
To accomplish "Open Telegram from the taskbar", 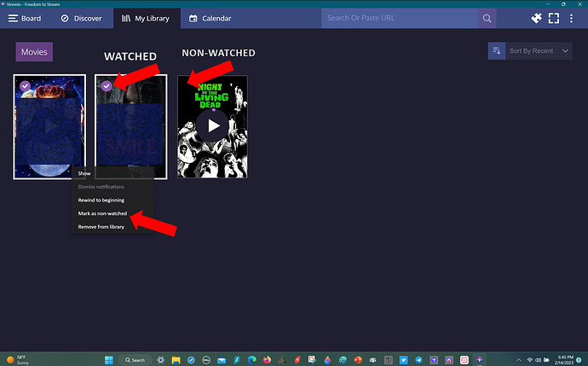I will (418, 360).
